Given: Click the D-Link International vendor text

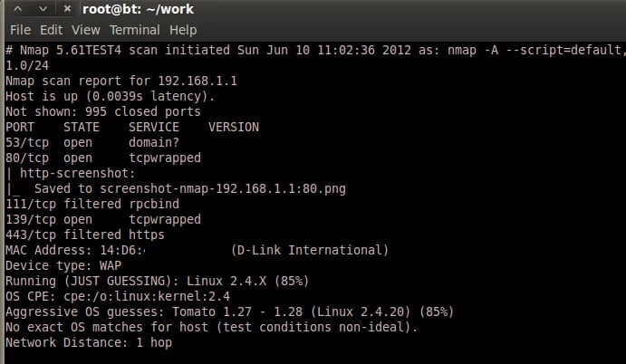Looking at the screenshot, I should click(310, 251).
